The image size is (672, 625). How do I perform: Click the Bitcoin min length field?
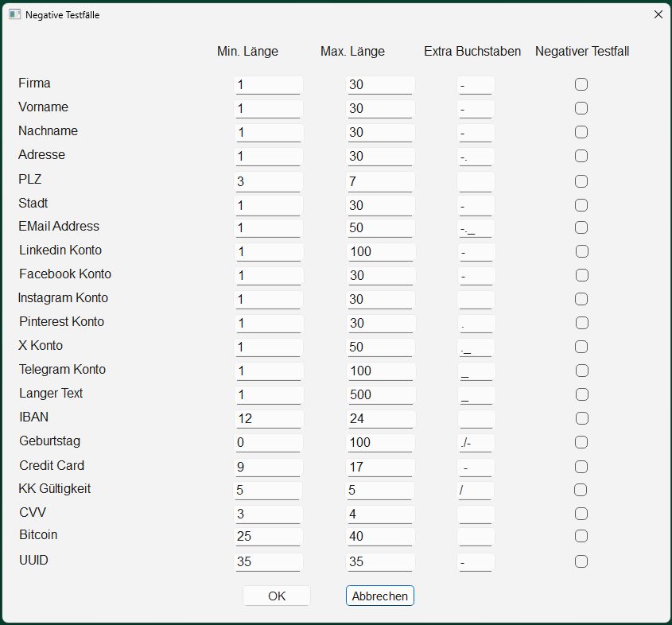pos(268,537)
